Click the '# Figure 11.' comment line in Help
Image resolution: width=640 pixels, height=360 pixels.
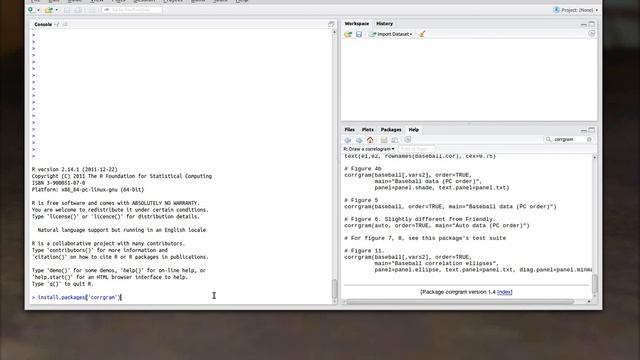tap(364, 251)
